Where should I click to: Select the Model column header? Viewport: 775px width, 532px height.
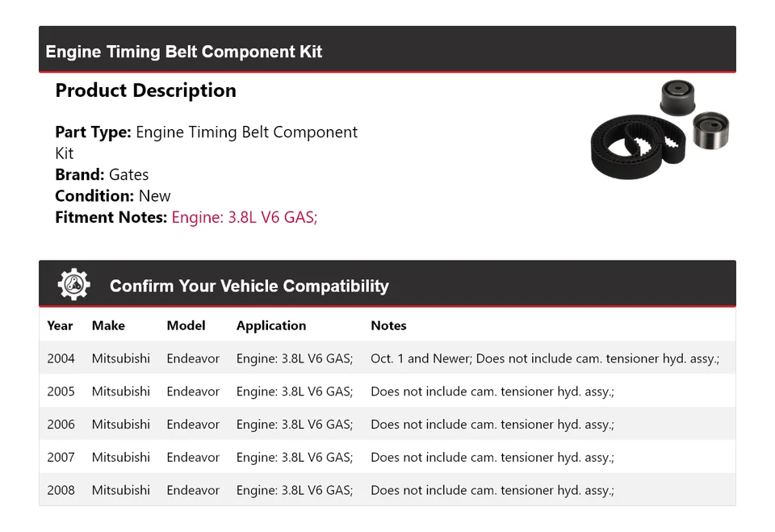pos(186,325)
